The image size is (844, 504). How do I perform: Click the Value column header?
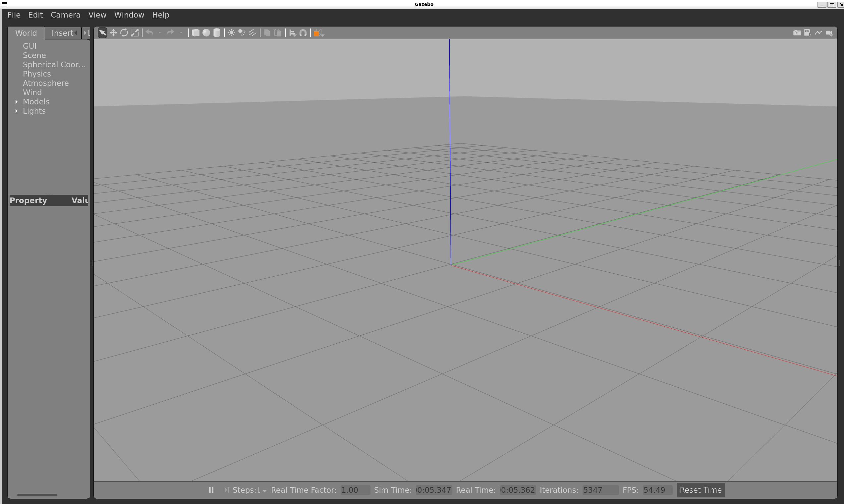pyautogui.click(x=80, y=200)
